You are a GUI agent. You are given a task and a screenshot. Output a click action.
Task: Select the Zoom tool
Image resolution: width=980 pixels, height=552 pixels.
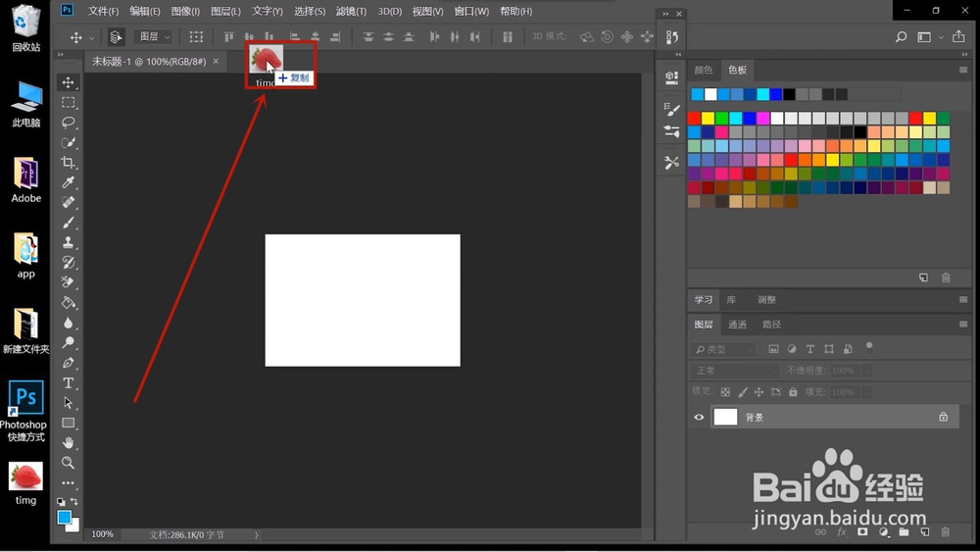69,463
